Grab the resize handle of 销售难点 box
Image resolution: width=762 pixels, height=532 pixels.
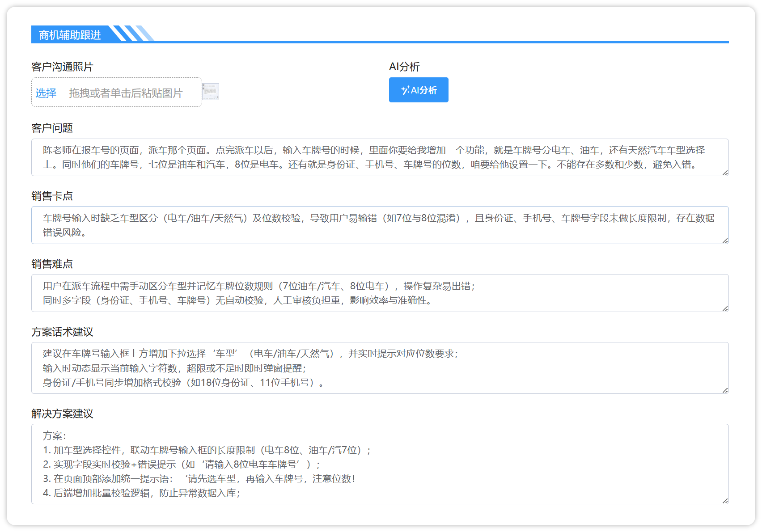tap(725, 308)
